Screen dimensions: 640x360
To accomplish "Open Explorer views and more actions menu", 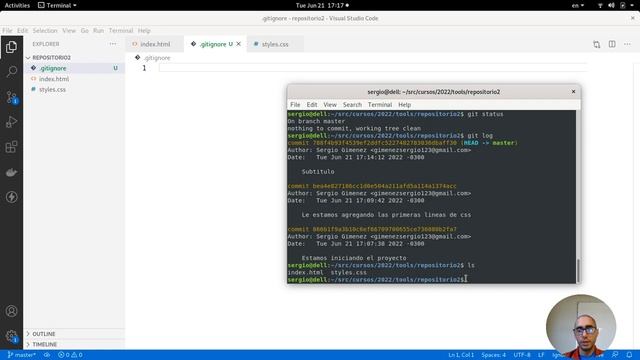I will click(x=113, y=44).
